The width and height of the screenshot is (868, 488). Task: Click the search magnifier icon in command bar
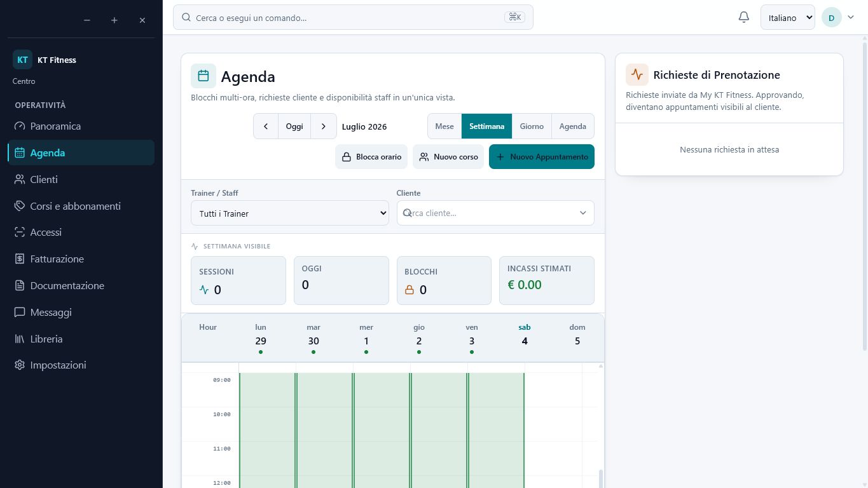(x=186, y=18)
